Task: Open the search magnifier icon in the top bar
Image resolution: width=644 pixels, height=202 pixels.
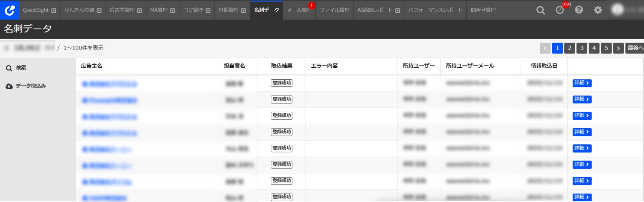Action: [x=540, y=10]
